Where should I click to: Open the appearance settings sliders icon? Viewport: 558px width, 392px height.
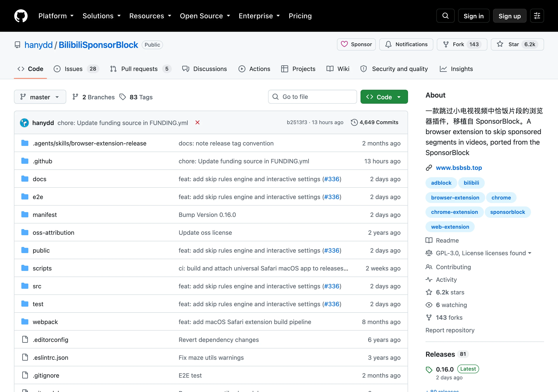[x=537, y=16]
